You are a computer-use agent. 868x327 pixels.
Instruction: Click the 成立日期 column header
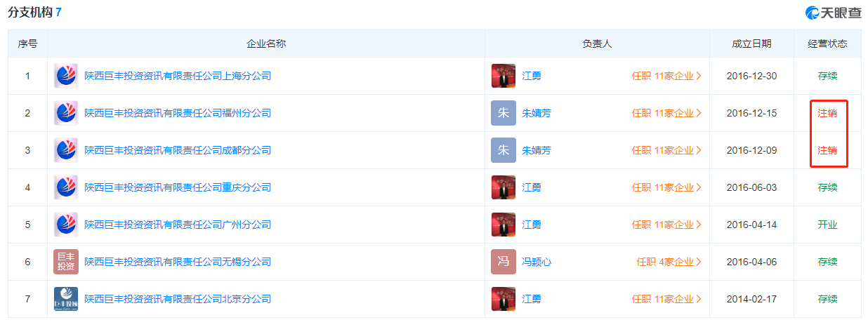[751, 44]
